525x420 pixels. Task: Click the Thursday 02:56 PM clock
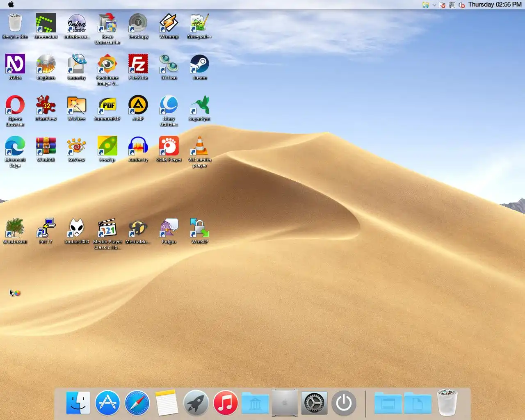(x=495, y=5)
